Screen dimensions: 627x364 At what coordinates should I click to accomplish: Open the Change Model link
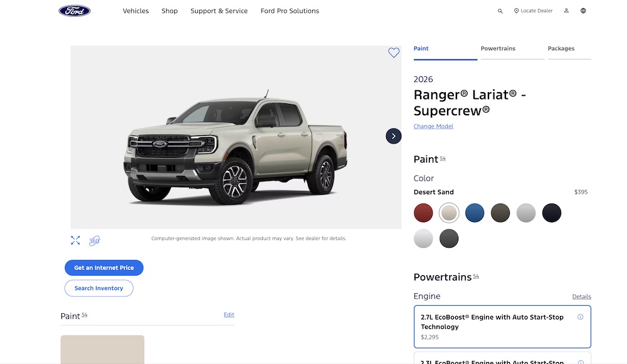[433, 126]
